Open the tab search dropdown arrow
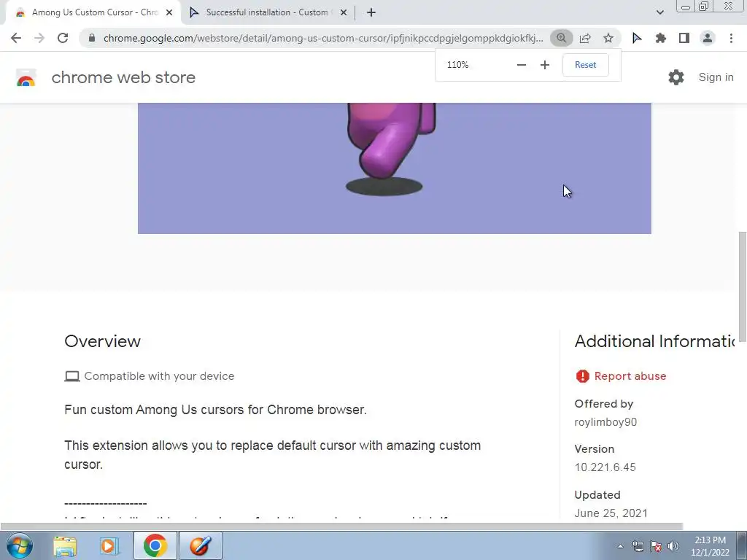747x560 pixels. (659, 12)
